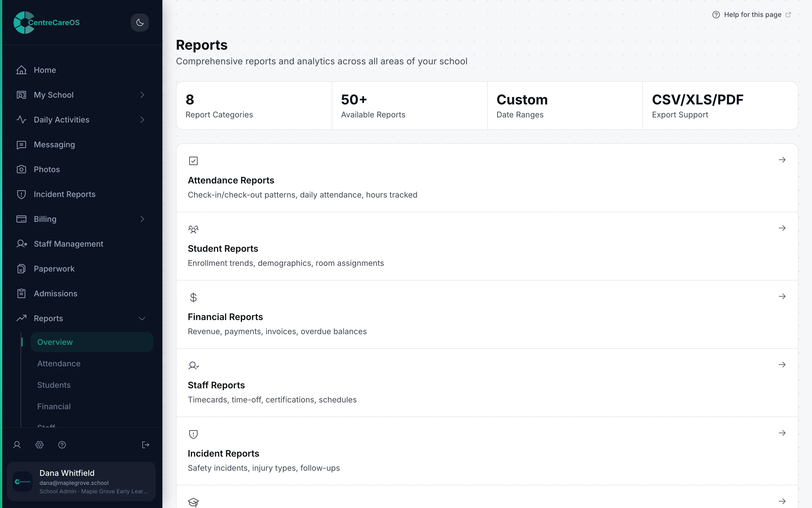Open the Attendance Reports title
The width and height of the screenshot is (812, 508).
(x=231, y=180)
